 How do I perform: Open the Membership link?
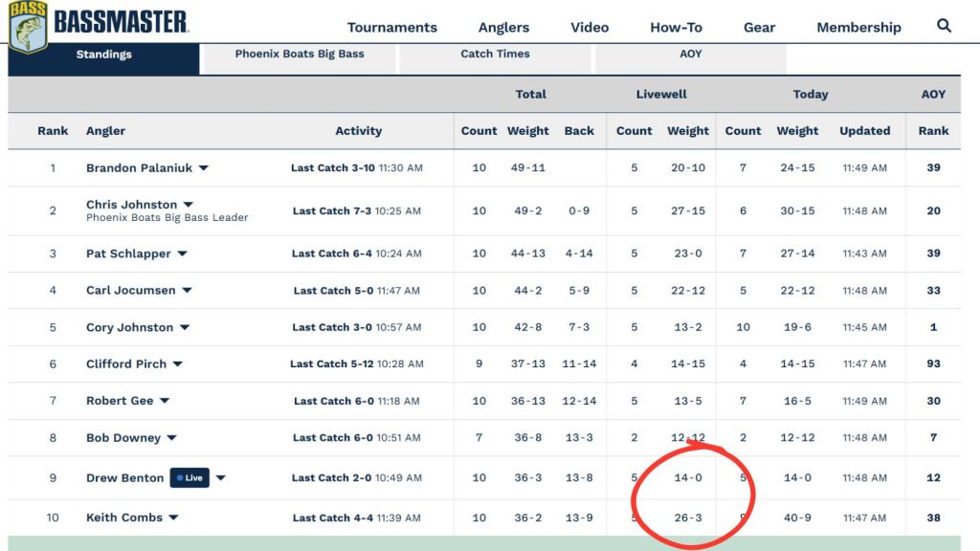pyautogui.click(x=858, y=28)
